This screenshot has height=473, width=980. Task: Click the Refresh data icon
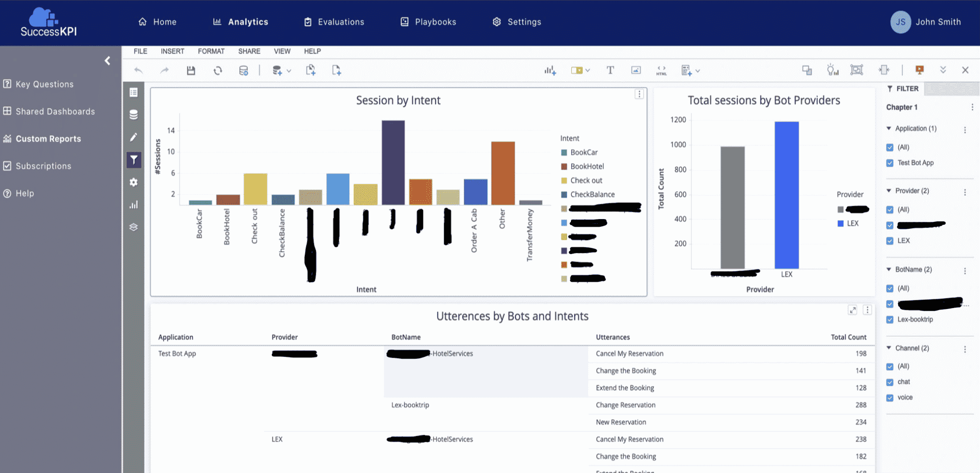218,70
